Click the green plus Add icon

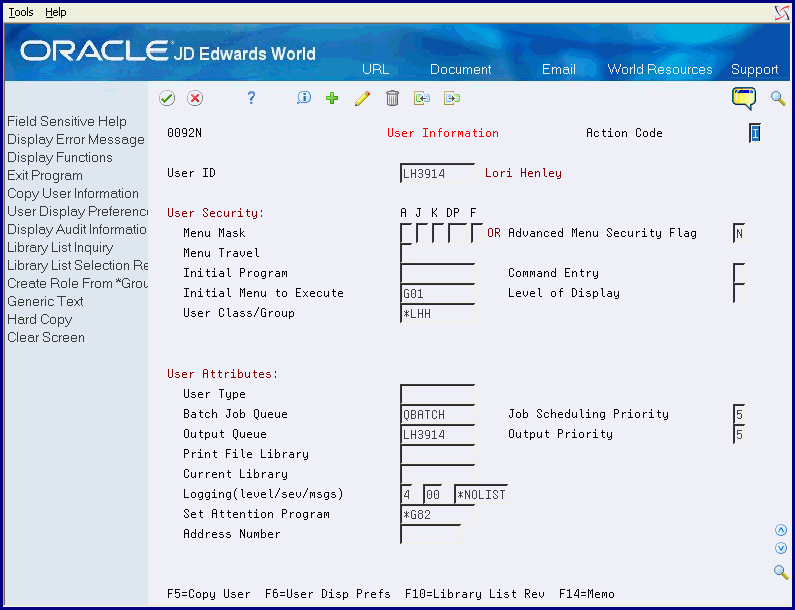tap(332, 98)
